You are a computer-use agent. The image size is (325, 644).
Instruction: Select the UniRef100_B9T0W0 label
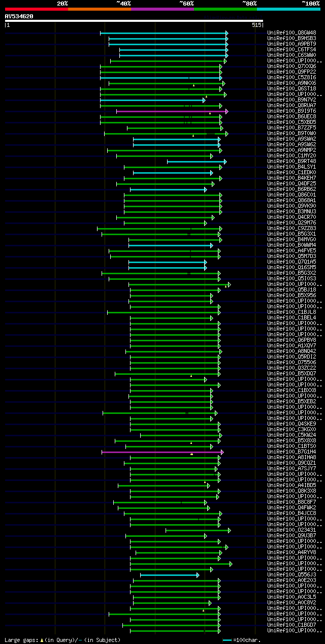[292, 133]
